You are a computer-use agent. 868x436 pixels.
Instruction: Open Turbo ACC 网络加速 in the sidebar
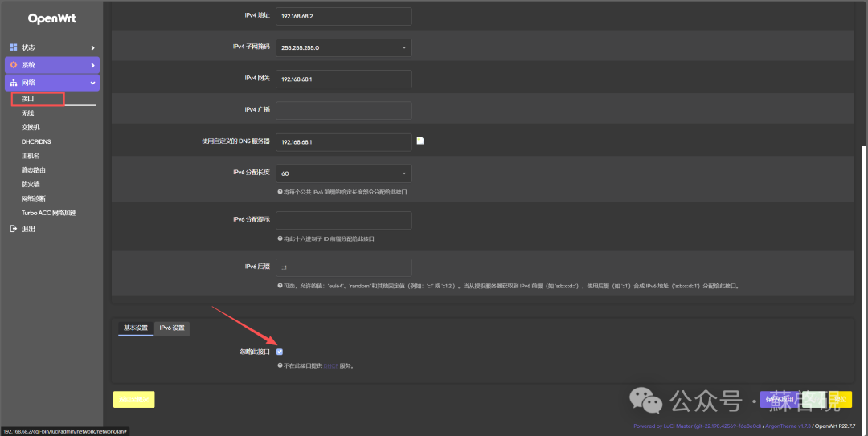[49, 213]
